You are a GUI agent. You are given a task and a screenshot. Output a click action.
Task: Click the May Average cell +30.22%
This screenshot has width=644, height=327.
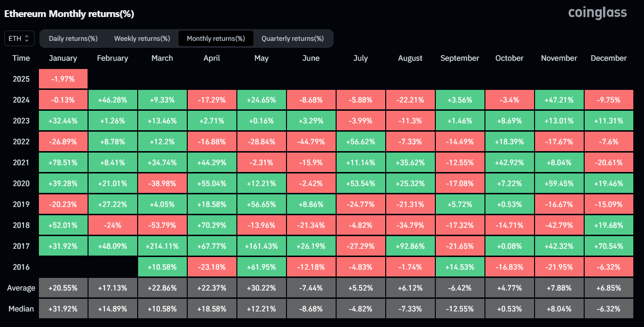(x=261, y=288)
